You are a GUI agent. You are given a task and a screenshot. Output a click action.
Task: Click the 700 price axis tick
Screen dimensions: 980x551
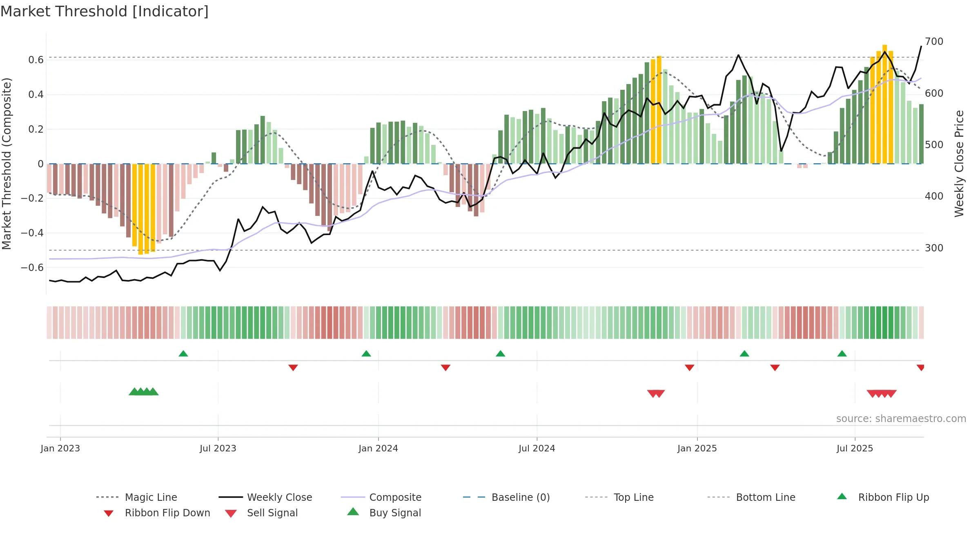click(x=934, y=42)
